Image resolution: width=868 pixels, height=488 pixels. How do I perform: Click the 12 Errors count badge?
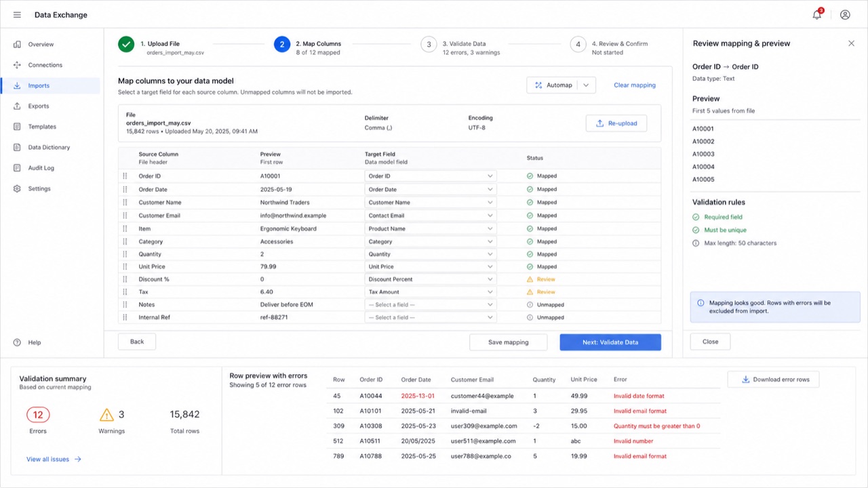point(38,415)
